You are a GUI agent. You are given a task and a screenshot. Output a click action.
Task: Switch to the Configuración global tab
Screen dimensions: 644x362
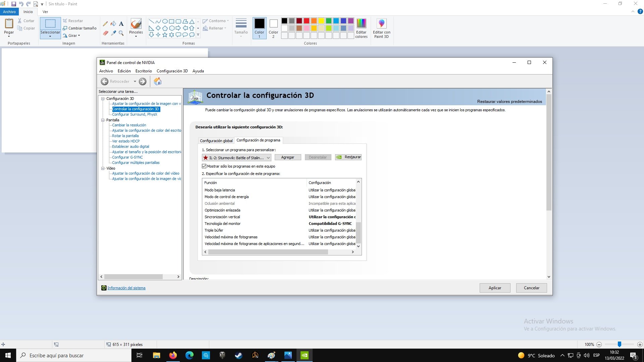(x=216, y=141)
